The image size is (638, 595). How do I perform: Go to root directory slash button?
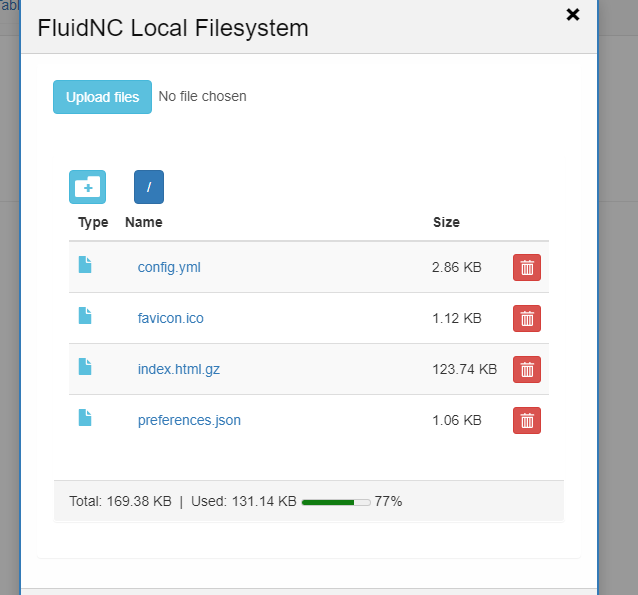coord(149,187)
